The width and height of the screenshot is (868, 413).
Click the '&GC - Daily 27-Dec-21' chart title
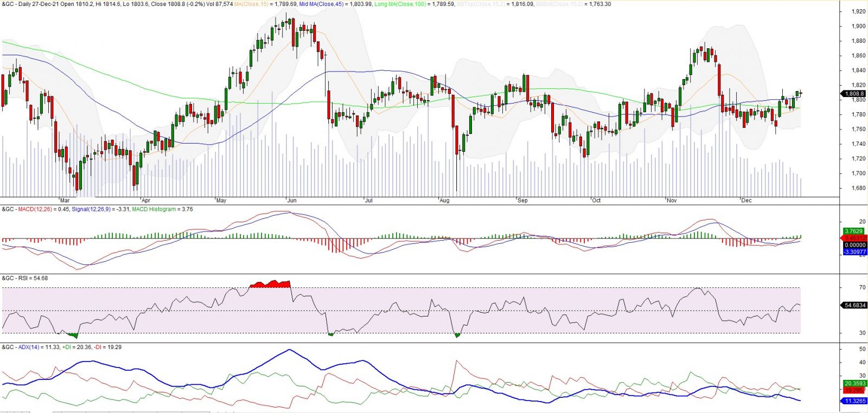tap(31, 4)
